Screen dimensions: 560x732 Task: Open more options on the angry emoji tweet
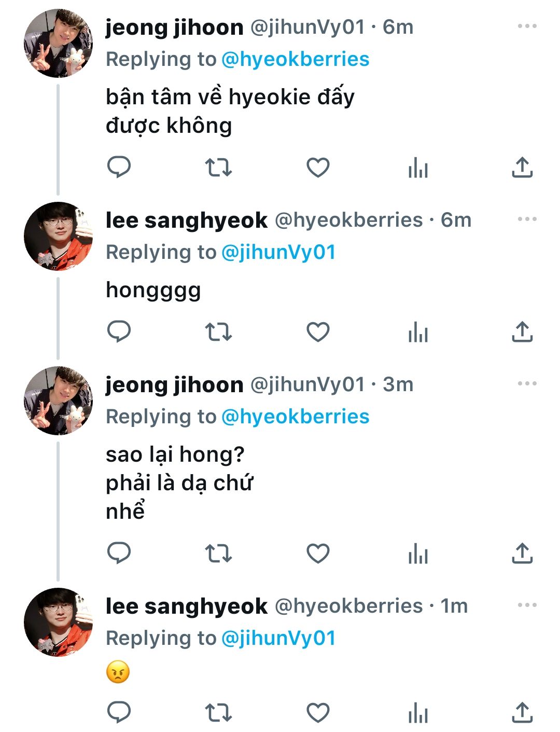pyautogui.click(x=527, y=605)
